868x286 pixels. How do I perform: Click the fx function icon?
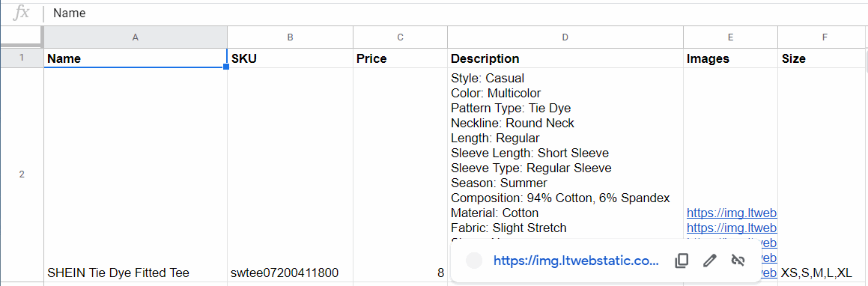pos(21,13)
